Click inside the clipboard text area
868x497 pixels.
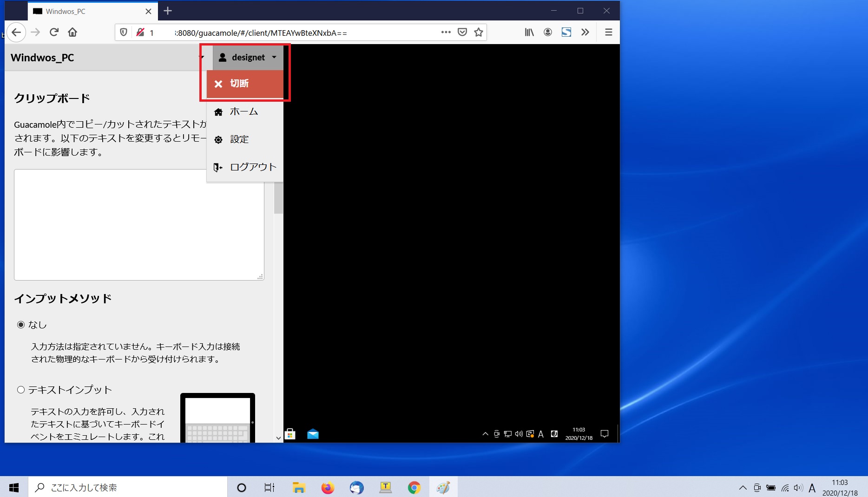139,224
